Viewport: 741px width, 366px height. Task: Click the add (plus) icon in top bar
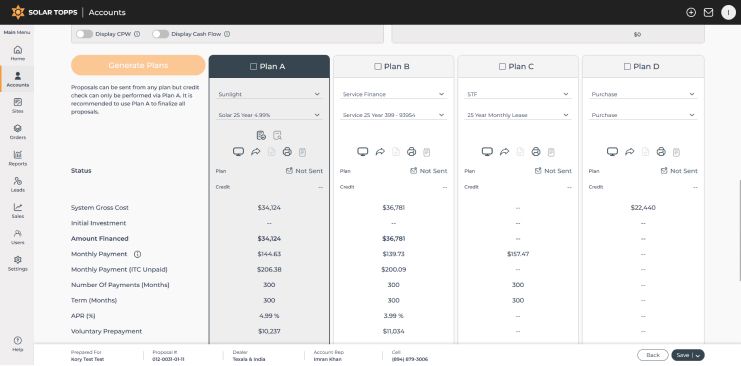(x=691, y=13)
